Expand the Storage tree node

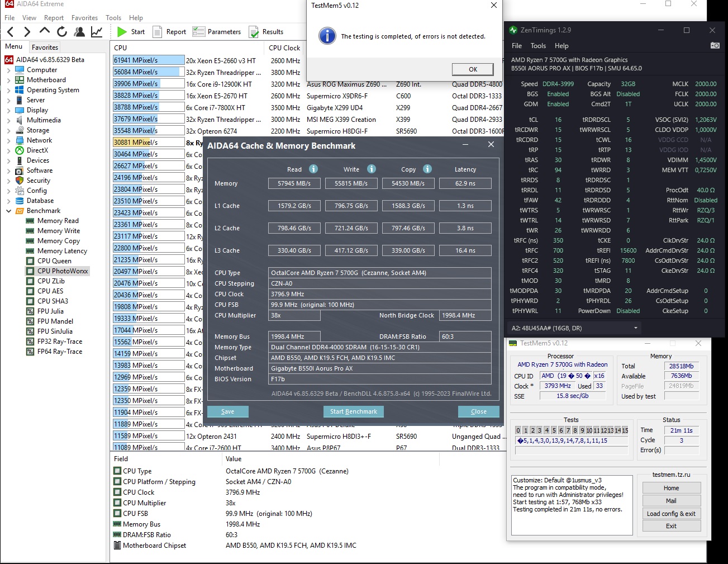[8, 131]
